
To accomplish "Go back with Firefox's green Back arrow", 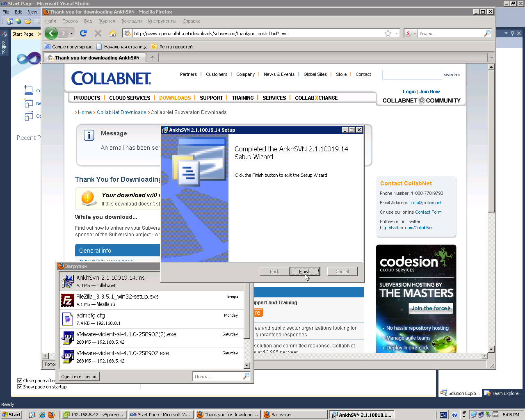I will tap(51, 33).
